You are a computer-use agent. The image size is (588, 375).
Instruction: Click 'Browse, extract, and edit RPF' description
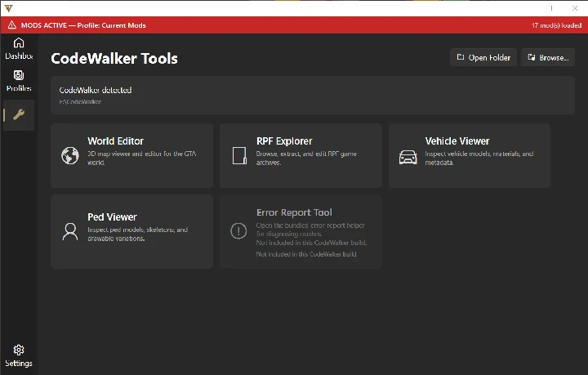click(306, 158)
